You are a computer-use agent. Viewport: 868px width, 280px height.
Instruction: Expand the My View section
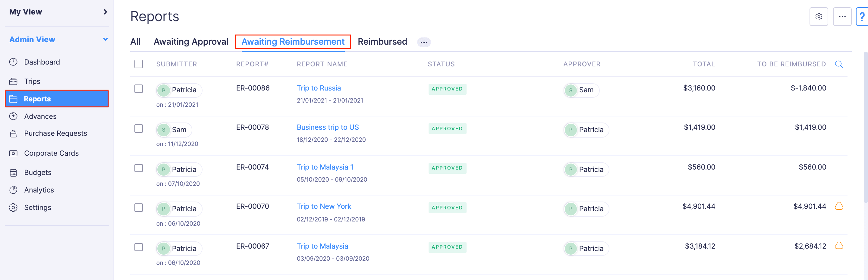(105, 12)
